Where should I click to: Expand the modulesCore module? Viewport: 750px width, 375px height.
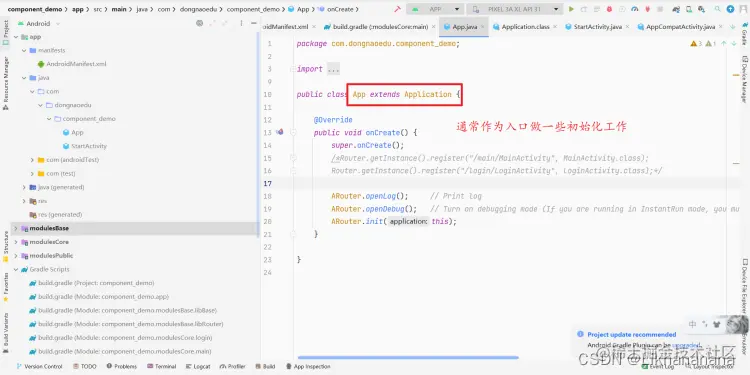pyautogui.click(x=16, y=242)
